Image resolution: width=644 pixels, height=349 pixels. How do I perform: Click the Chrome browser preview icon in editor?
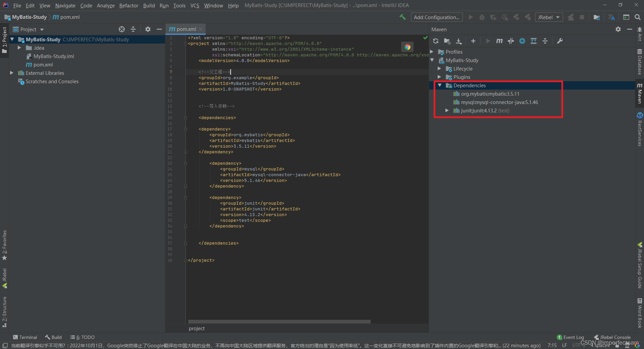[408, 47]
